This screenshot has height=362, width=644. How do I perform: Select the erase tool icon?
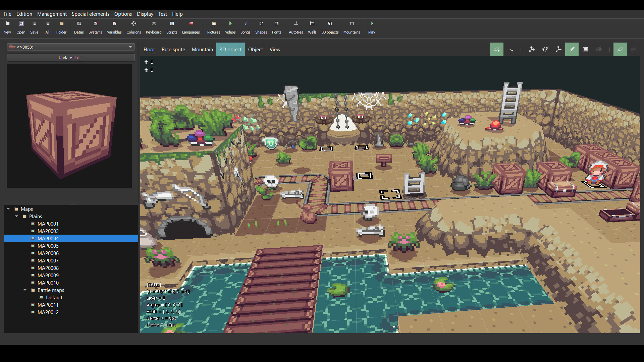620,49
